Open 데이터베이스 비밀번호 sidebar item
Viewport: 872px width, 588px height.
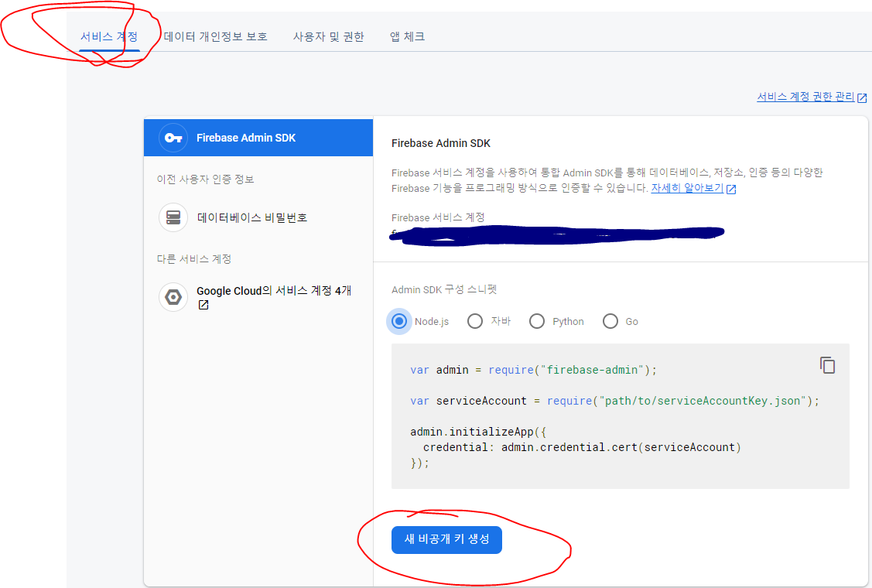point(252,217)
